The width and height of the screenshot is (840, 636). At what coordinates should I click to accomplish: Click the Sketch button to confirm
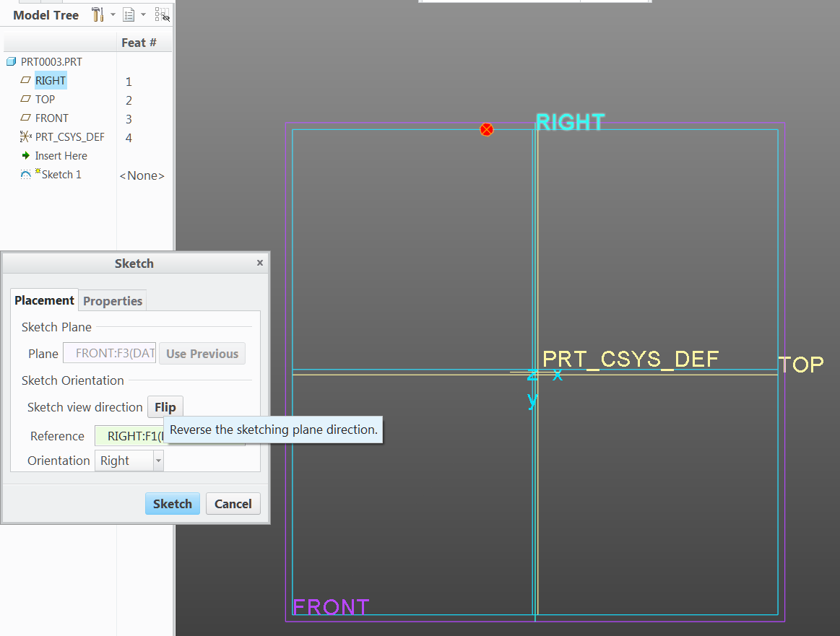click(173, 504)
